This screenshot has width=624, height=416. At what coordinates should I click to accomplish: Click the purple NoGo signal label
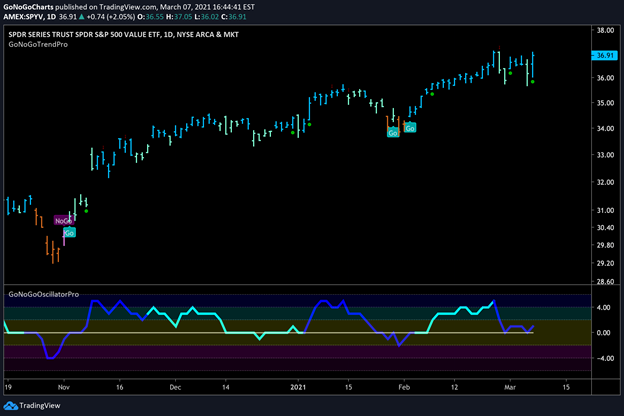[64, 221]
